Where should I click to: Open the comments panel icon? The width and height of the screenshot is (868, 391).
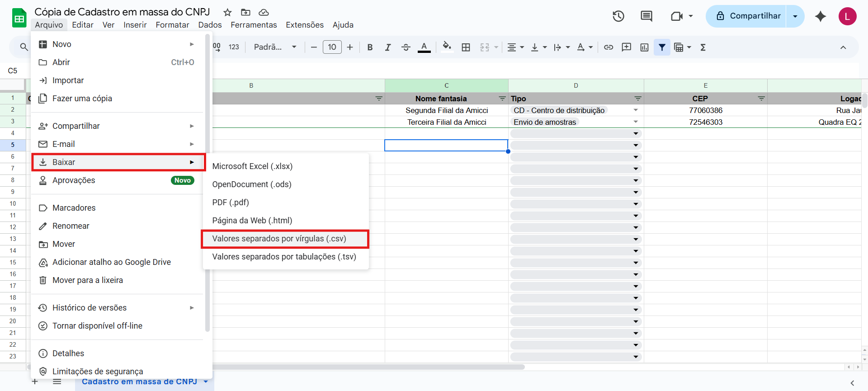click(x=646, y=16)
